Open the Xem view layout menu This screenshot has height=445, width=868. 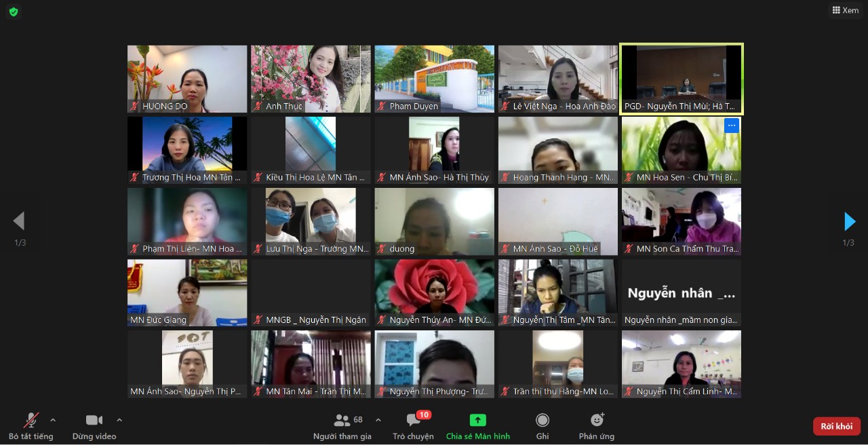(x=845, y=10)
